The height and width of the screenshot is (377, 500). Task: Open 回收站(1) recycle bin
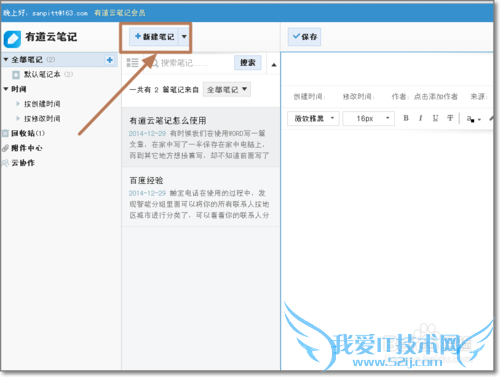(x=28, y=133)
